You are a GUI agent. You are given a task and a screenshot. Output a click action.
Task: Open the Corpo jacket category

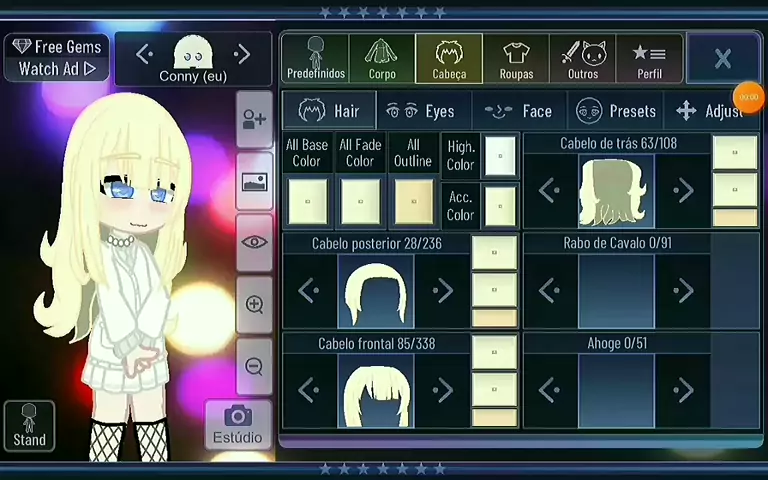[x=382, y=59]
